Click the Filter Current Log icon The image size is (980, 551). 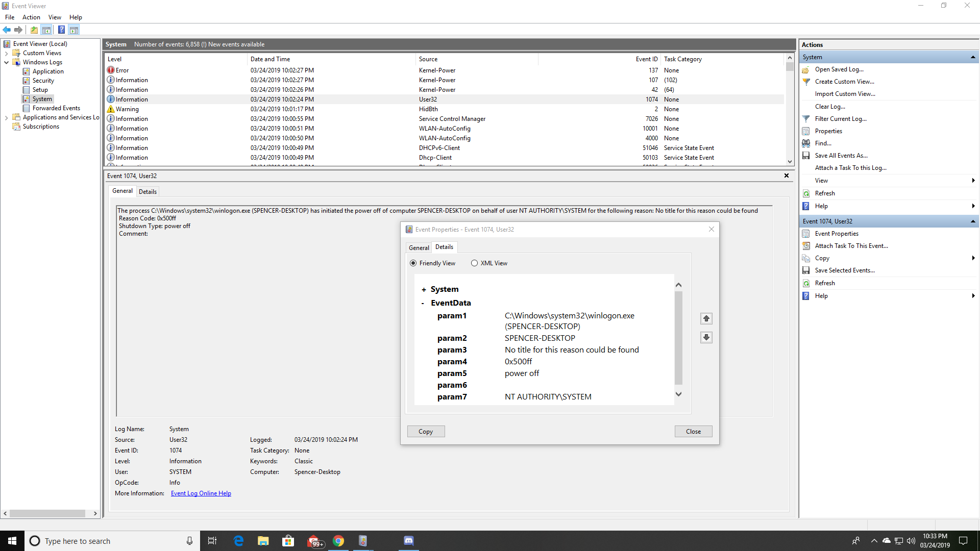pyautogui.click(x=806, y=119)
